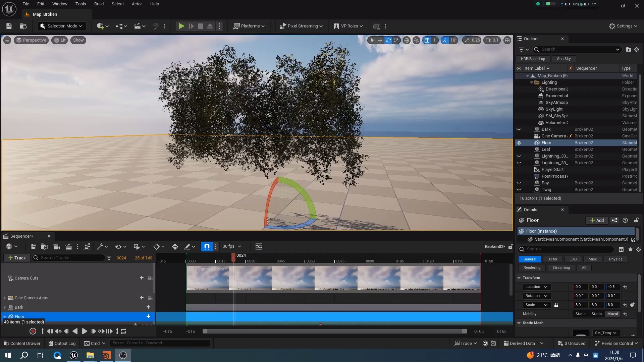The height and width of the screenshot is (362, 644).
Task: Select the Record button in the Sequencer transport
Action: click(x=33, y=331)
